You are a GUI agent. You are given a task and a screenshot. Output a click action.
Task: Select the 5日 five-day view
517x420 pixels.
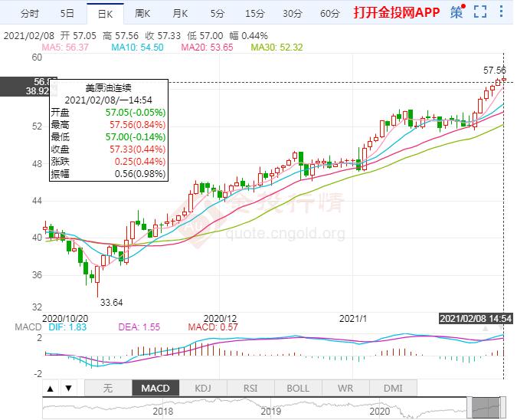[x=67, y=13]
